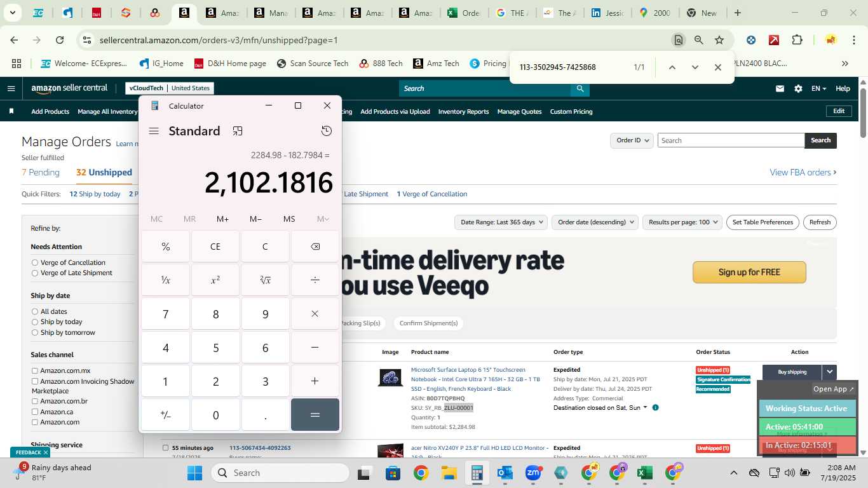
Task: Open Custom Pricing menu item
Action: tap(571, 112)
